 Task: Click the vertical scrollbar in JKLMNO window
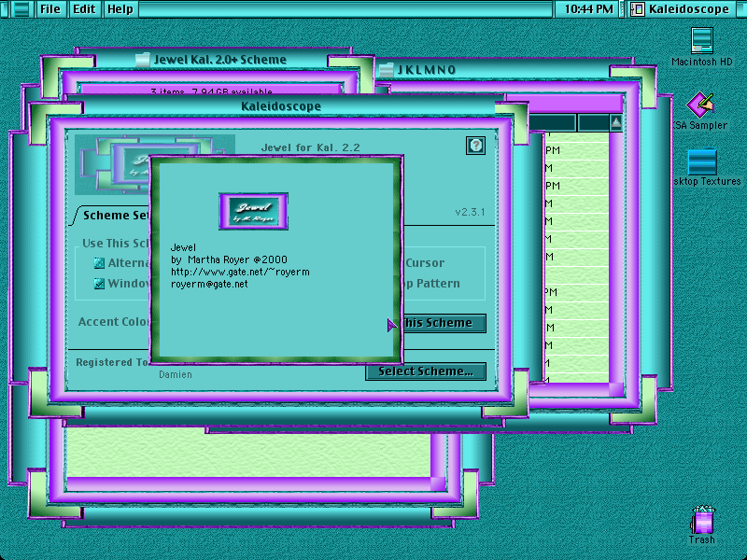[616, 258]
